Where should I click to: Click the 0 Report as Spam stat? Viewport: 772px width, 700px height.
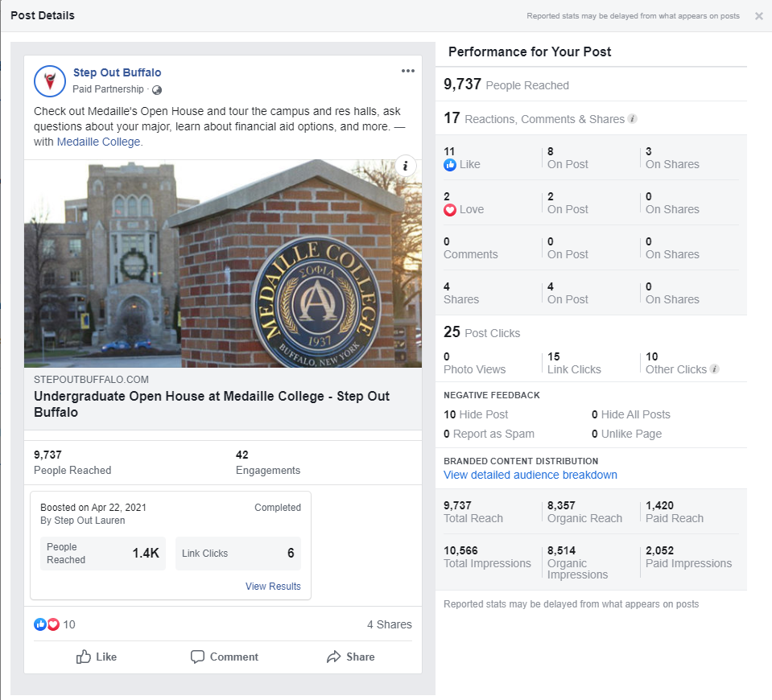[489, 434]
